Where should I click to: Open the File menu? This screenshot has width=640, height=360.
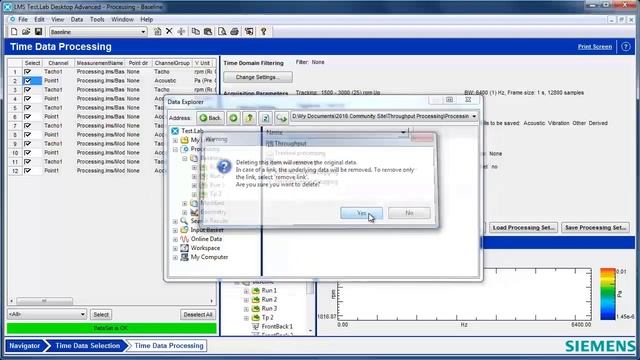23,19
